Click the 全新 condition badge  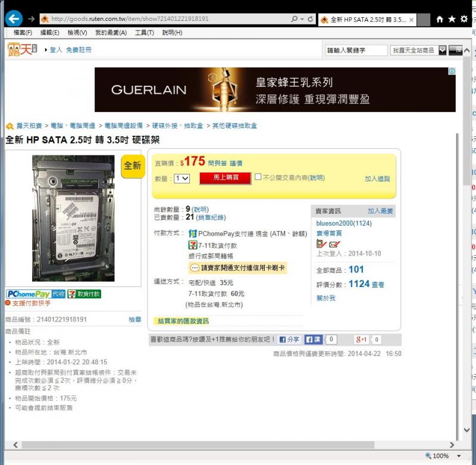[132, 166]
